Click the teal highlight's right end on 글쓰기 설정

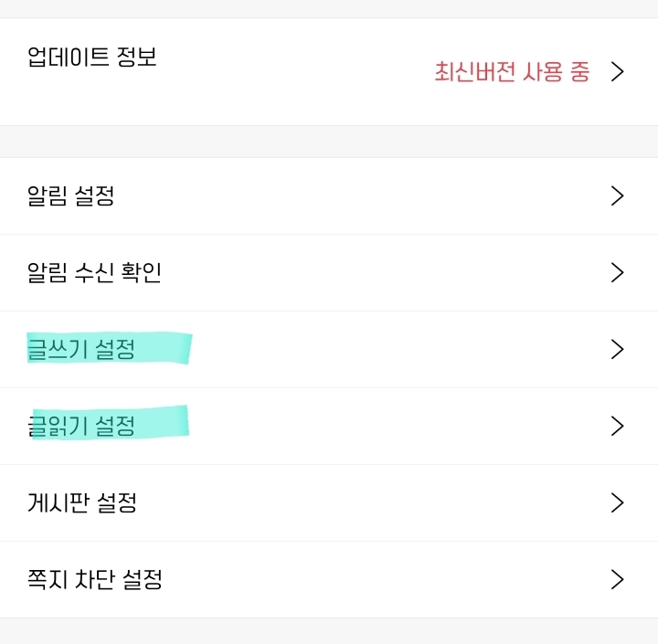183,348
